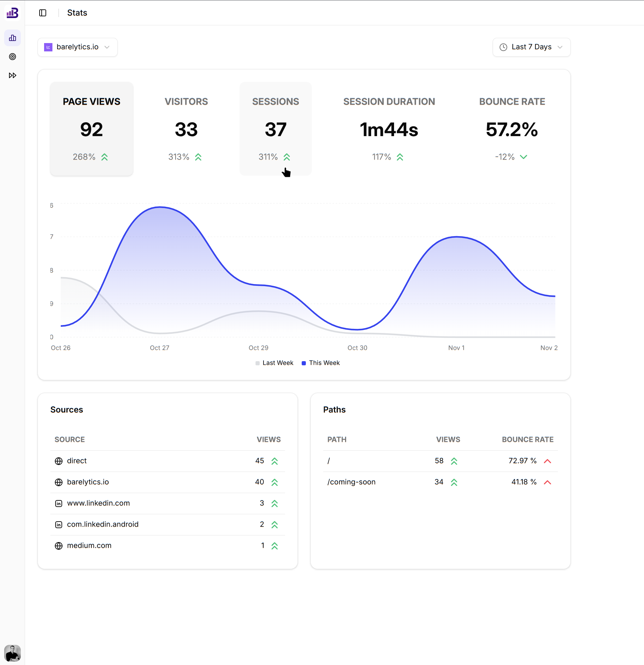644x665 pixels.
Task: Click the Barelytics logo icon
Action: click(x=12, y=13)
